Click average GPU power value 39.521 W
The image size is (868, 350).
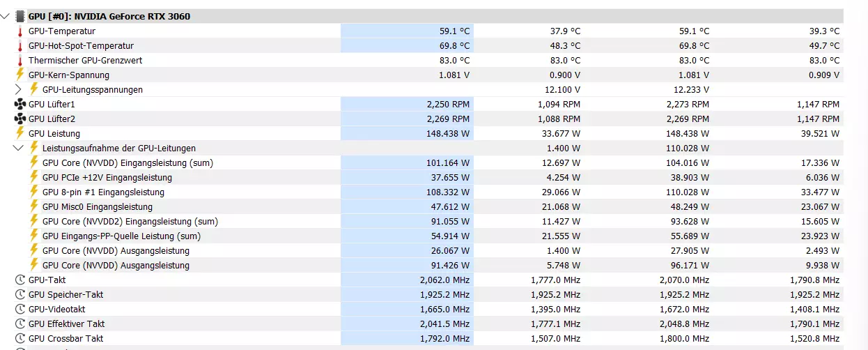tap(820, 133)
